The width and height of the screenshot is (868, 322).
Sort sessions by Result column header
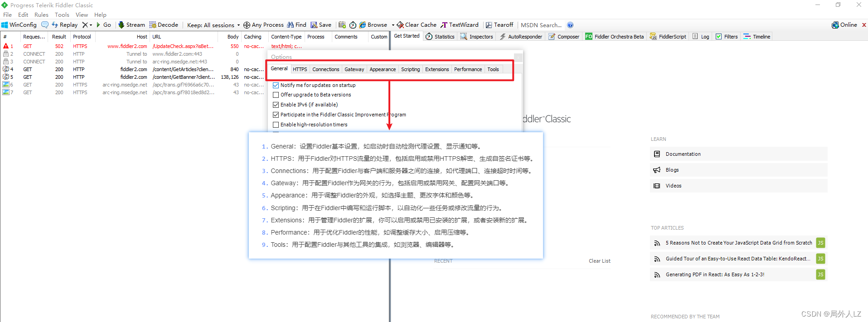tap(59, 37)
